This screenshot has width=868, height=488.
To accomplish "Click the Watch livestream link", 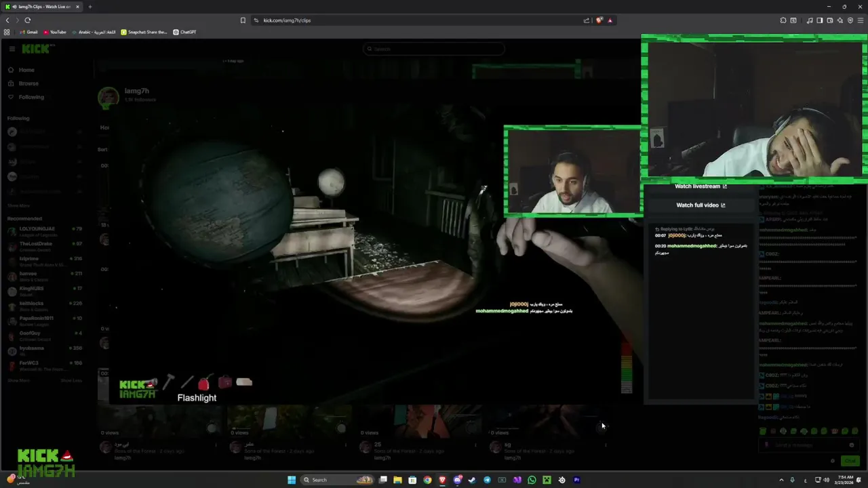I will click(701, 186).
